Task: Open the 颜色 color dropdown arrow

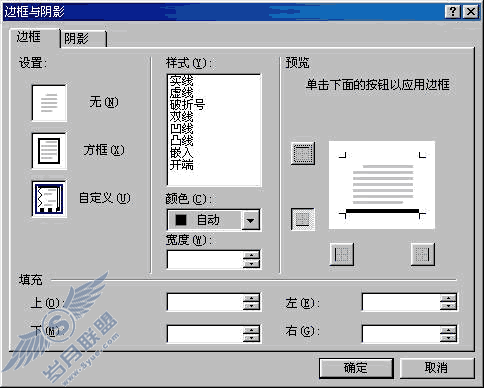Action: 250,220
